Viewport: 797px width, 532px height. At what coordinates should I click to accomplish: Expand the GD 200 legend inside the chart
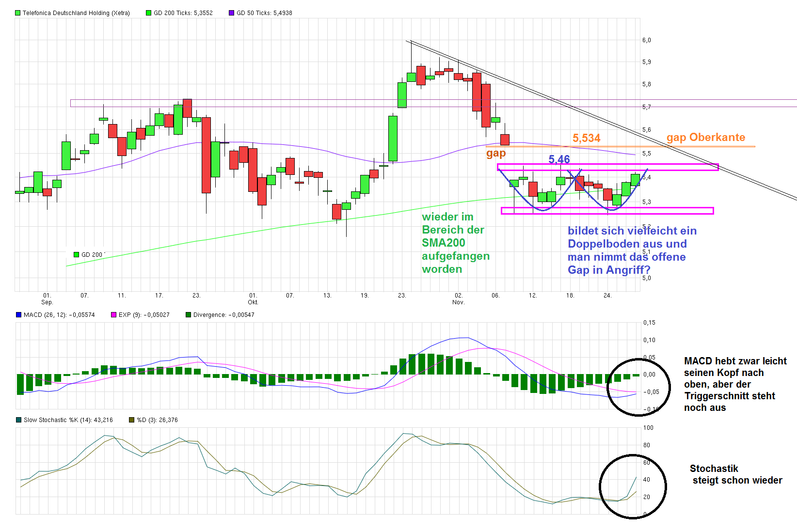[76, 254]
